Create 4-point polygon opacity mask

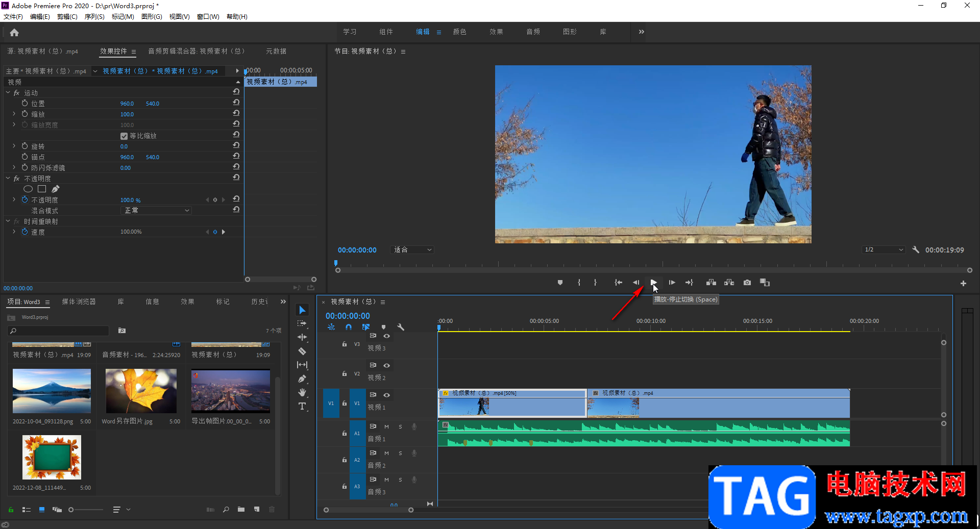(42, 189)
